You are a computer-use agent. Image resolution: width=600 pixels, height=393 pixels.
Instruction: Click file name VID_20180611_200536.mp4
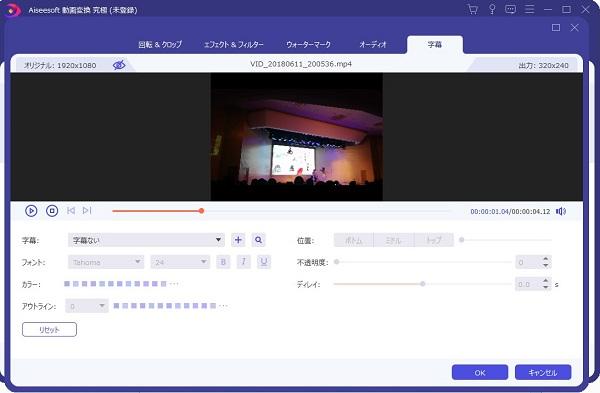click(301, 64)
